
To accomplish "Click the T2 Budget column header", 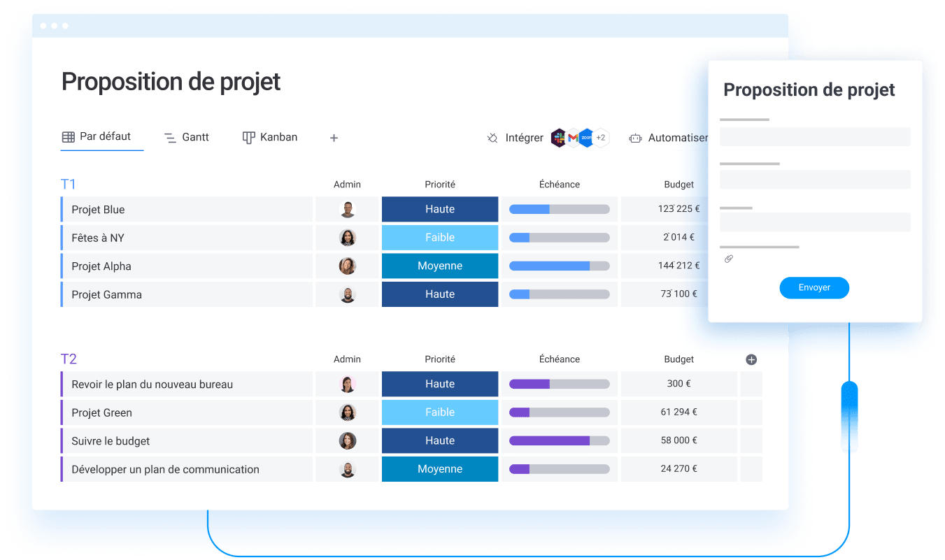I will coord(678,359).
